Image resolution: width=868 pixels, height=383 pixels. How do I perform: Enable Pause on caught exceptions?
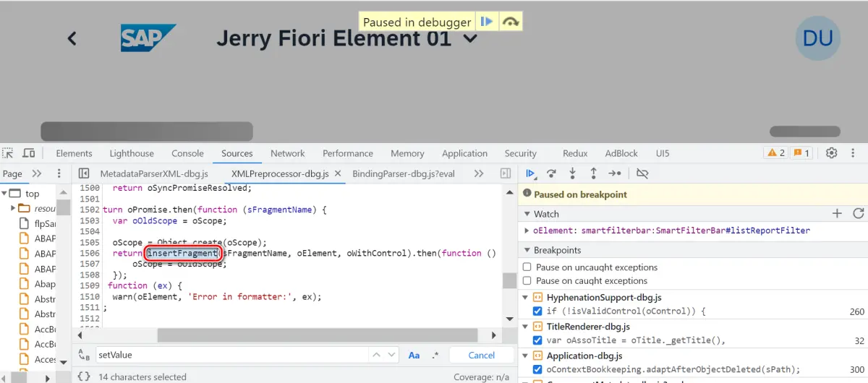point(527,280)
